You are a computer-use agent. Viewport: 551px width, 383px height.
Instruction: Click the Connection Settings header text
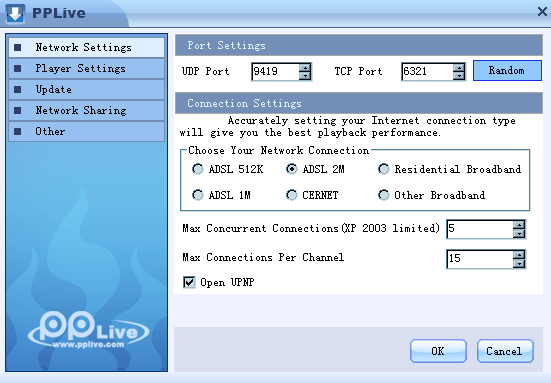point(244,103)
